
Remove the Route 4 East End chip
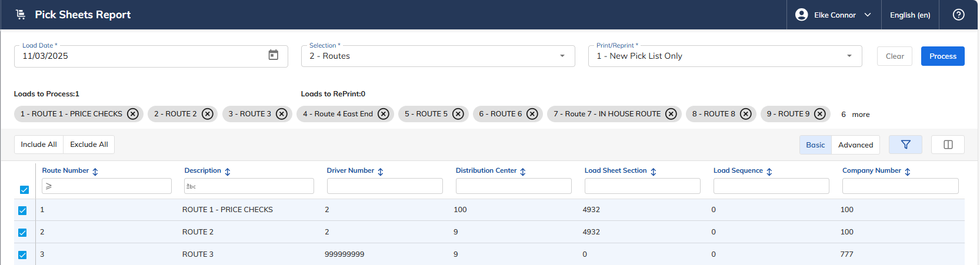pyautogui.click(x=384, y=114)
